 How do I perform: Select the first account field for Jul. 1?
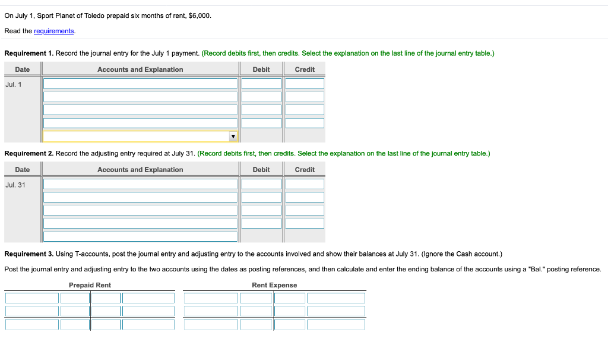click(x=140, y=84)
